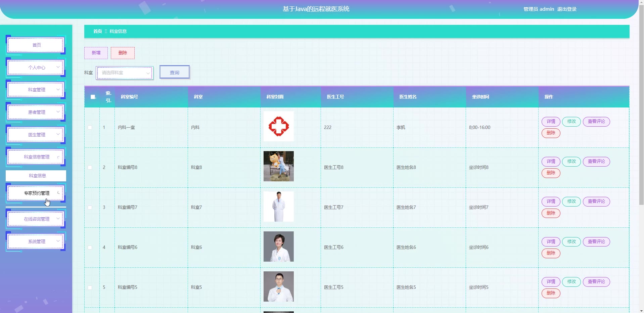
Task: Delete the 内科一室 row
Action: [551, 133]
